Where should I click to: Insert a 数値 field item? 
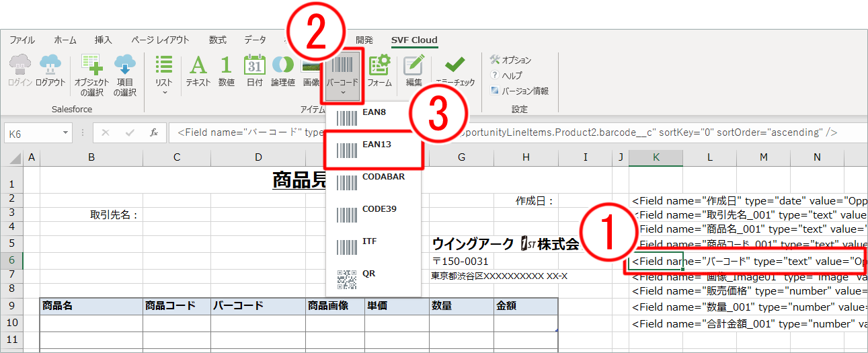pyautogui.click(x=227, y=71)
